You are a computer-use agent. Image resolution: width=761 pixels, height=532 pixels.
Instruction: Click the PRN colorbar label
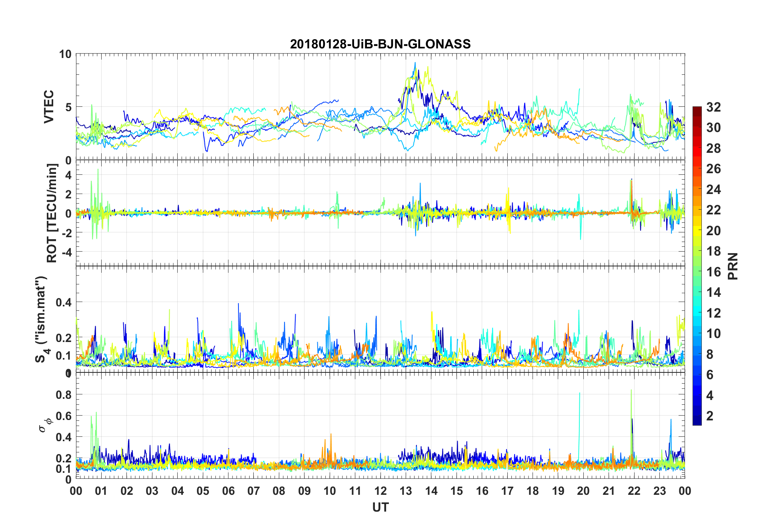tap(733, 266)
